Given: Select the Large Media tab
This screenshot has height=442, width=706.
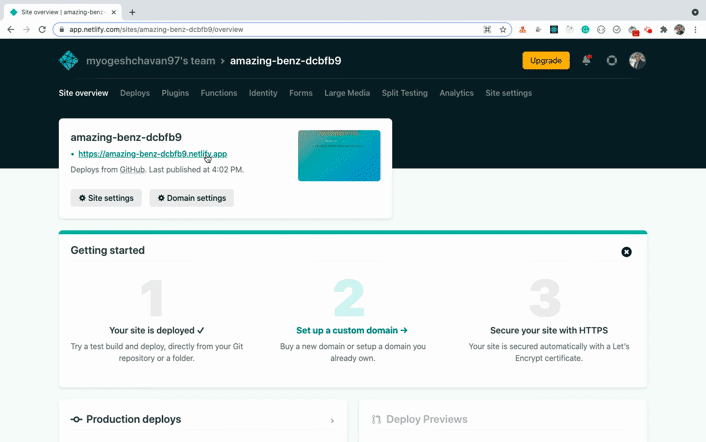Looking at the screenshot, I should coord(347,93).
